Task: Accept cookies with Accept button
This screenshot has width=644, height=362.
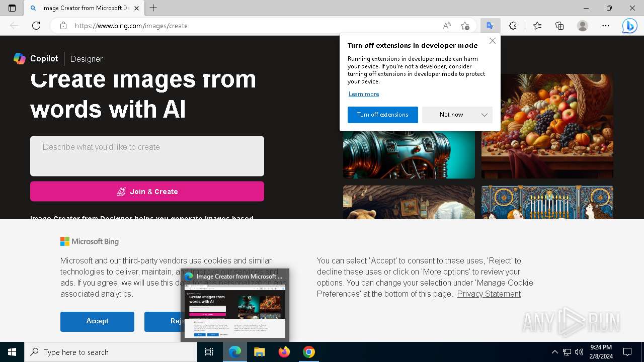Action: pyautogui.click(x=97, y=321)
